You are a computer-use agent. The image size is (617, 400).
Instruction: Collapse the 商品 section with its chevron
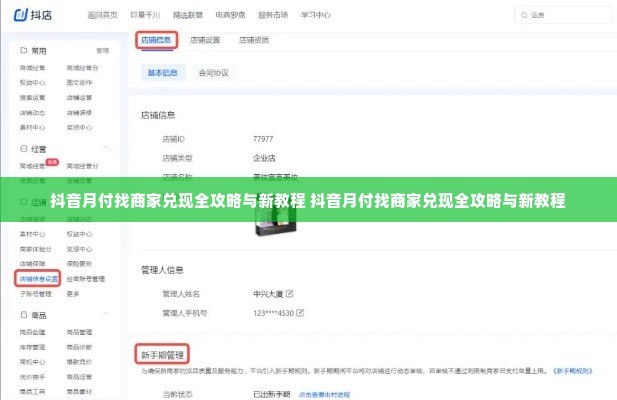(105, 314)
